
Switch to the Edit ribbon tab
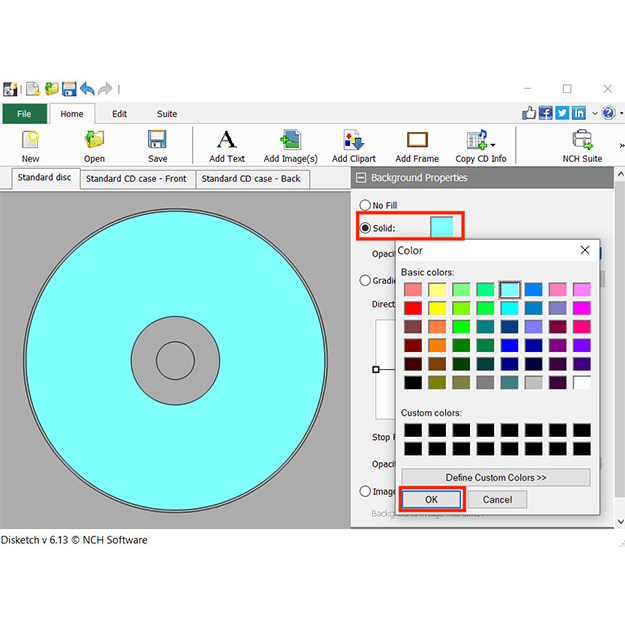pos(119,114)
